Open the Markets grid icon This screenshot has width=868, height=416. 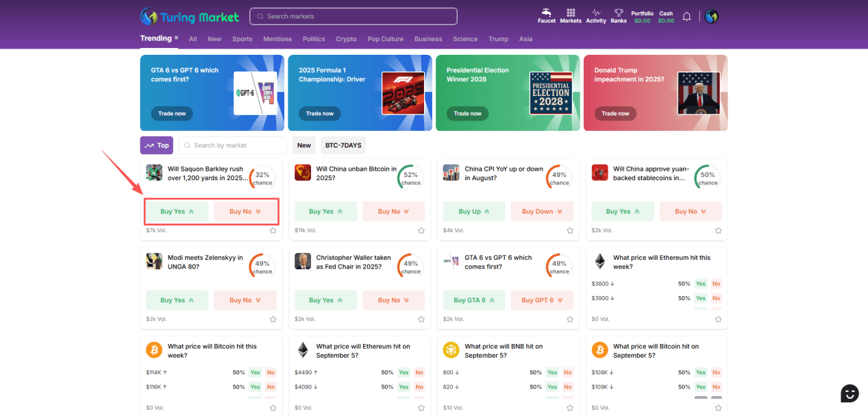[x=571, y=16]
